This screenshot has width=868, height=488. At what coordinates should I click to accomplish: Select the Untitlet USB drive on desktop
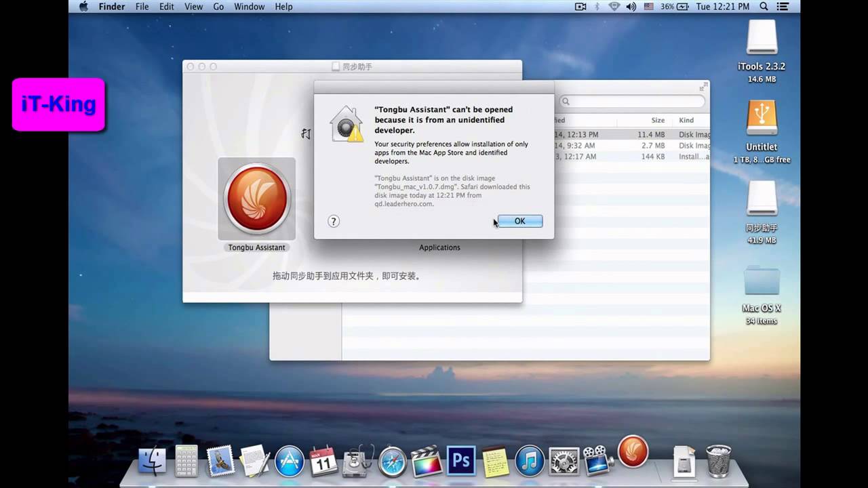762,118
